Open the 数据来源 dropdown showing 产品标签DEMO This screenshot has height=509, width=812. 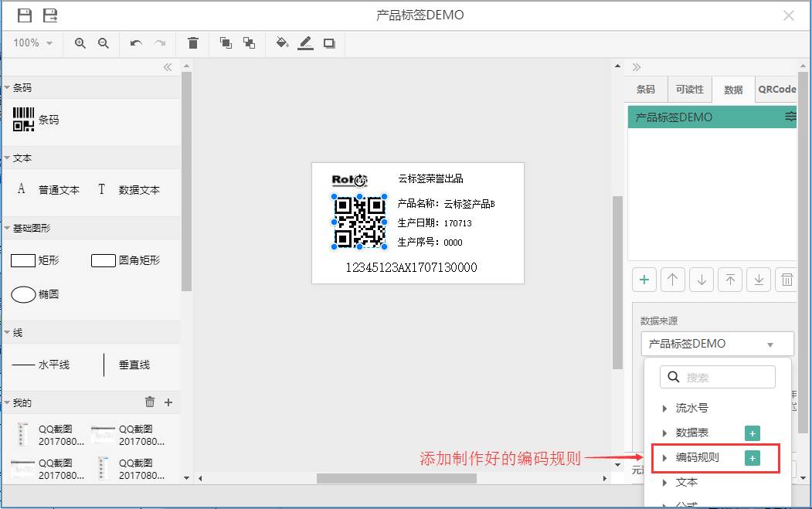coord(717,344)
